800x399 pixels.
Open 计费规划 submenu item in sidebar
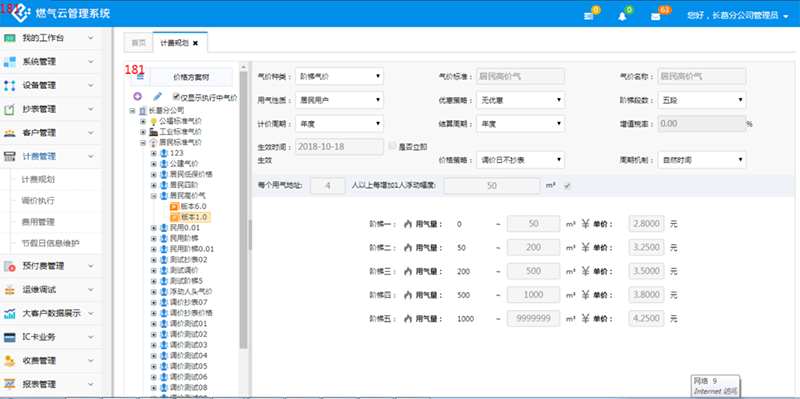pos(38,180)
